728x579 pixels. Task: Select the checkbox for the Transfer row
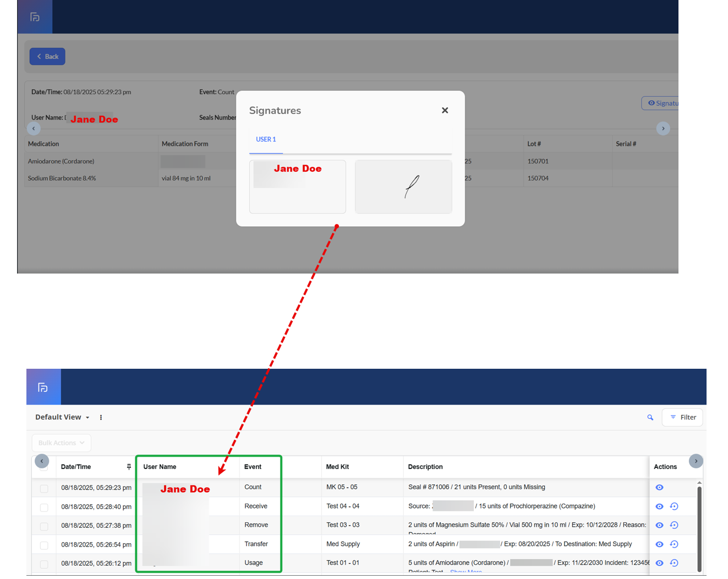click(44, 545)
